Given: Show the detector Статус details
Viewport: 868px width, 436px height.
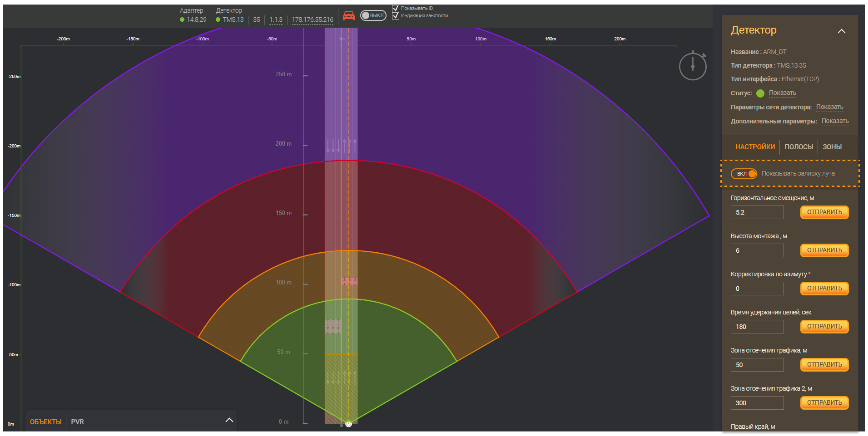Looking at the screenshot, I should tap(783, 93).
